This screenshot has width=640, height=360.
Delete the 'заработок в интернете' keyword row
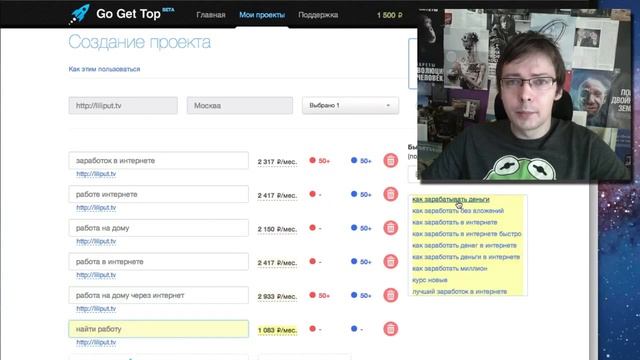[390, 160]
